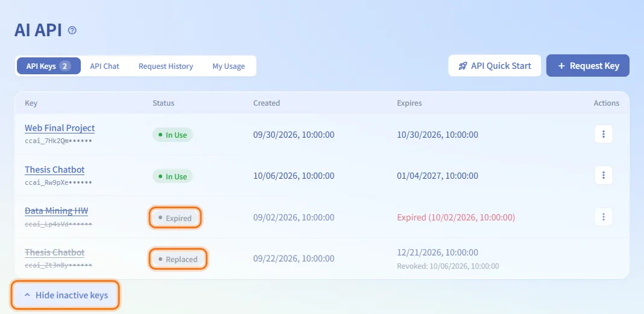Open the Request History tab
Screen dimensions: 644x314
[x=166, y=66]
